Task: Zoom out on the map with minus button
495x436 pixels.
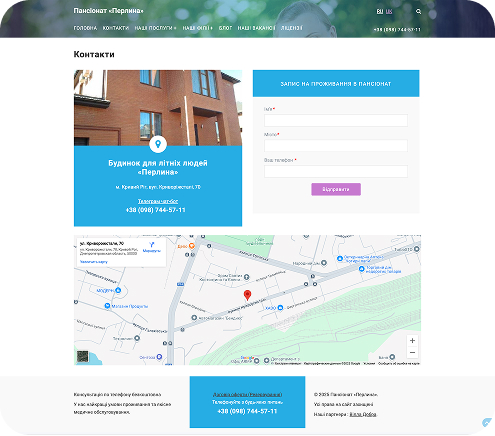Action: [412, 352]
